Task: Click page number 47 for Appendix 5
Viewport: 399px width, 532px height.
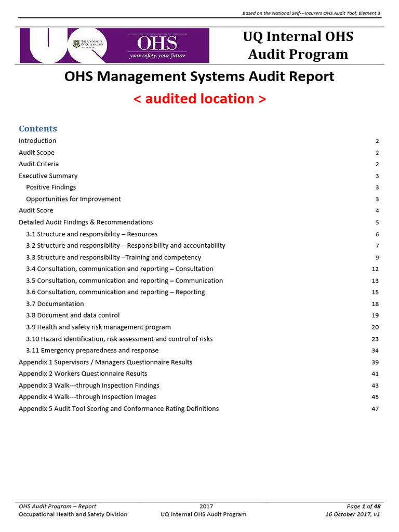Action: (375, 409)
